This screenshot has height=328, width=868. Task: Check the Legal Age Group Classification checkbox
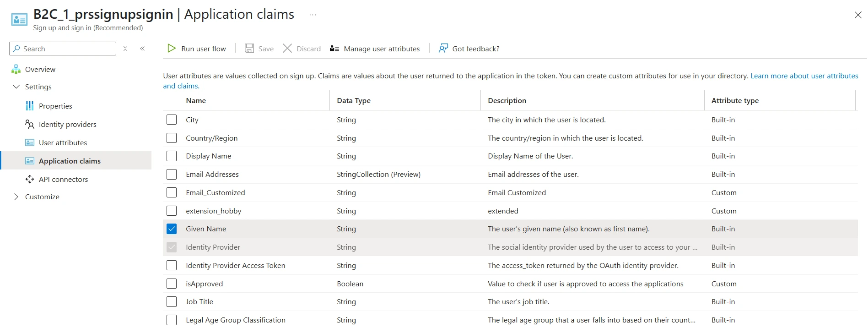tap(172, 320)
